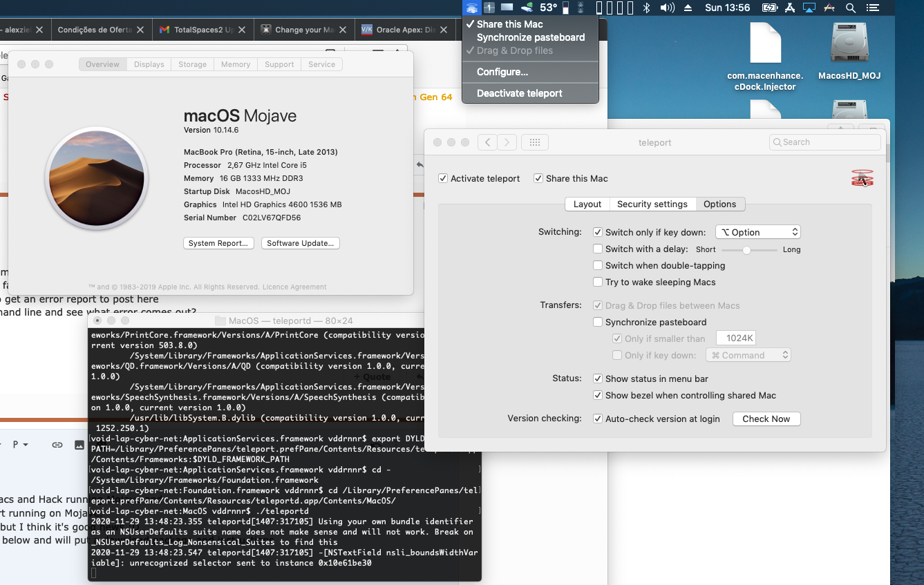Click the Sun 13:56 clock
This screenshot has height=585, width=924.
727,8
